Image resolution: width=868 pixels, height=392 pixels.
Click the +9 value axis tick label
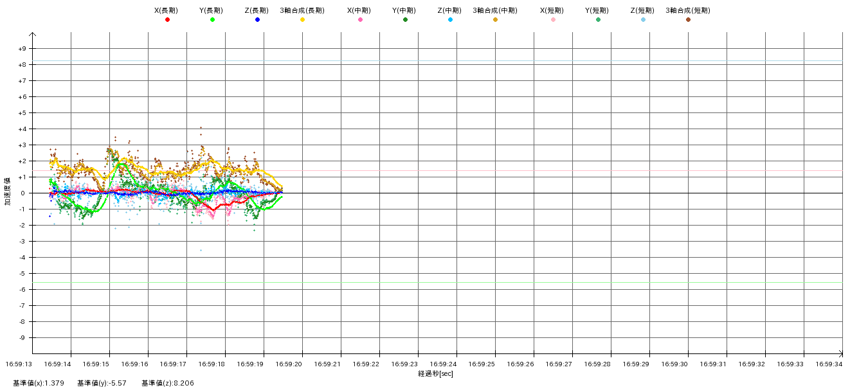pyautogui.click(x=22, y=49)
